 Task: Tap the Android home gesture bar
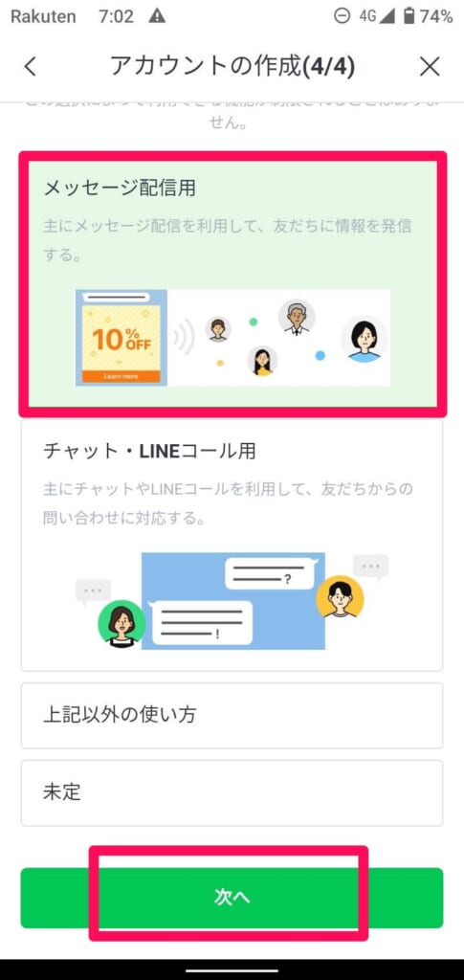coord(232,969)
